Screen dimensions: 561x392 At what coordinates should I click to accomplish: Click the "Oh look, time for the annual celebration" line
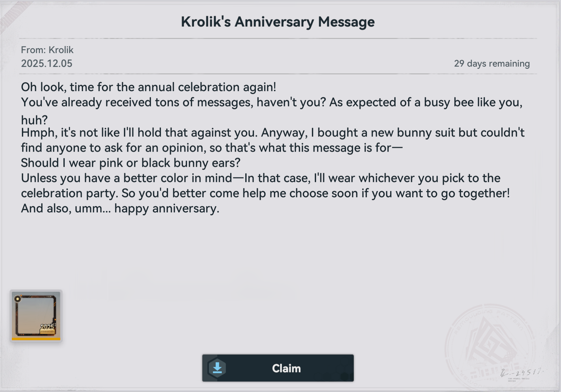point(148,87)
